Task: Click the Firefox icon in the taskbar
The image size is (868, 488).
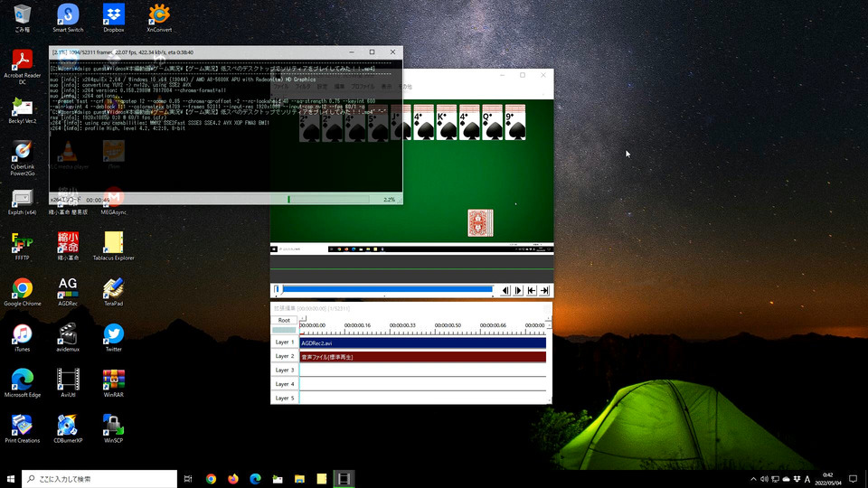Action: pos(233,479)
